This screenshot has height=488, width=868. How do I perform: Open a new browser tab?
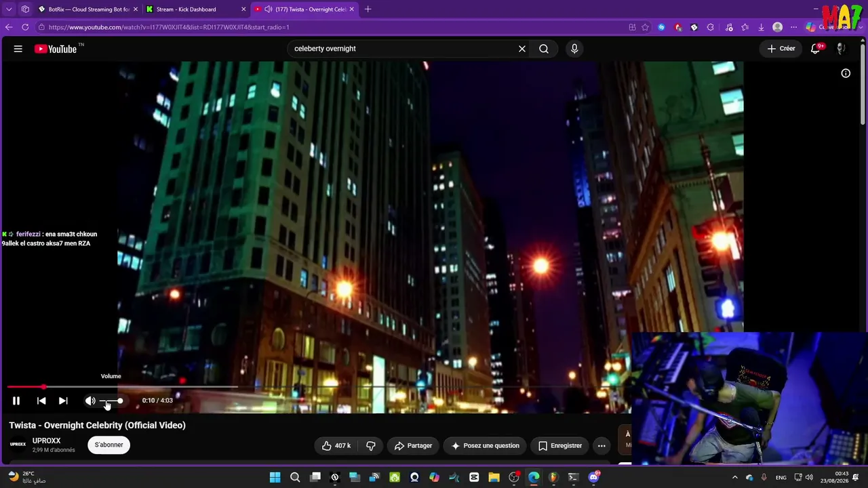tap(368, 9)
